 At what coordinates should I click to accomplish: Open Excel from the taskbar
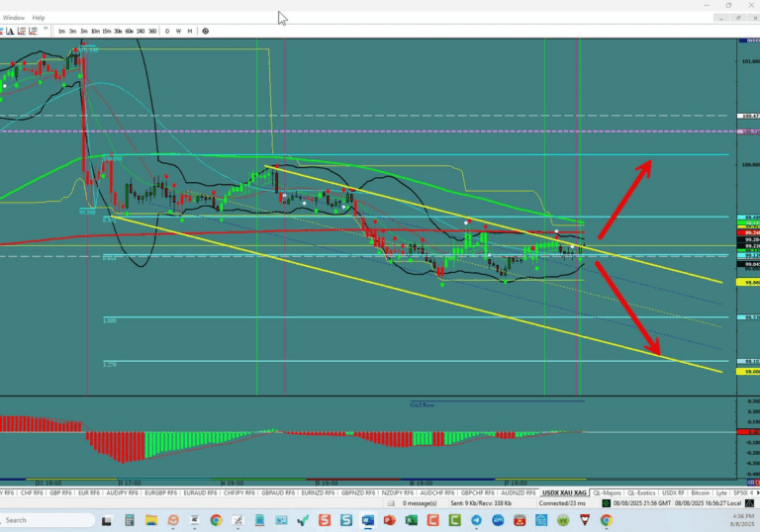coord(411,520)
